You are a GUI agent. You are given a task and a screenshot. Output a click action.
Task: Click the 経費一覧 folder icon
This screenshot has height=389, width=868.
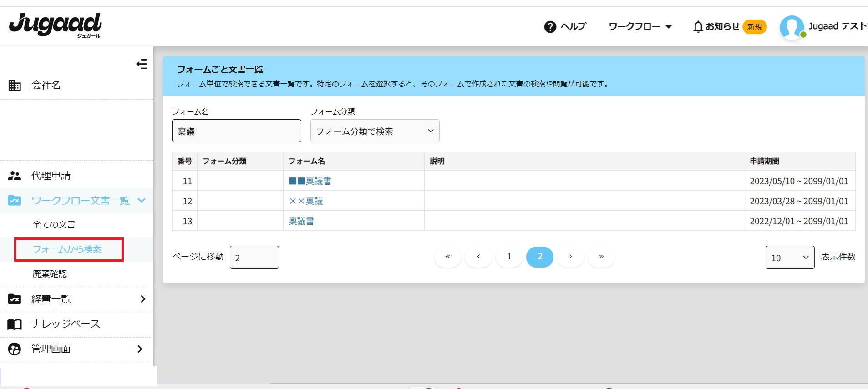pyautogui.click(x=15, y=299)
